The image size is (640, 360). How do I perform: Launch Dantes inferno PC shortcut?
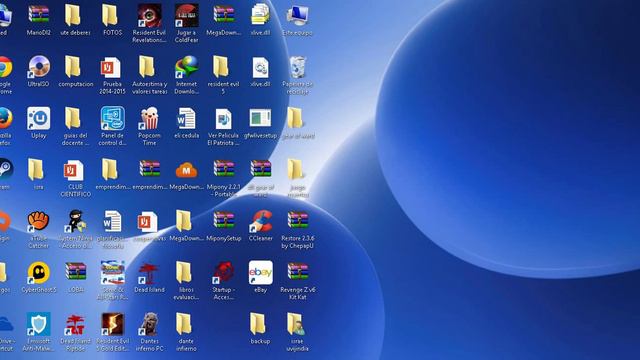point(149,324)
